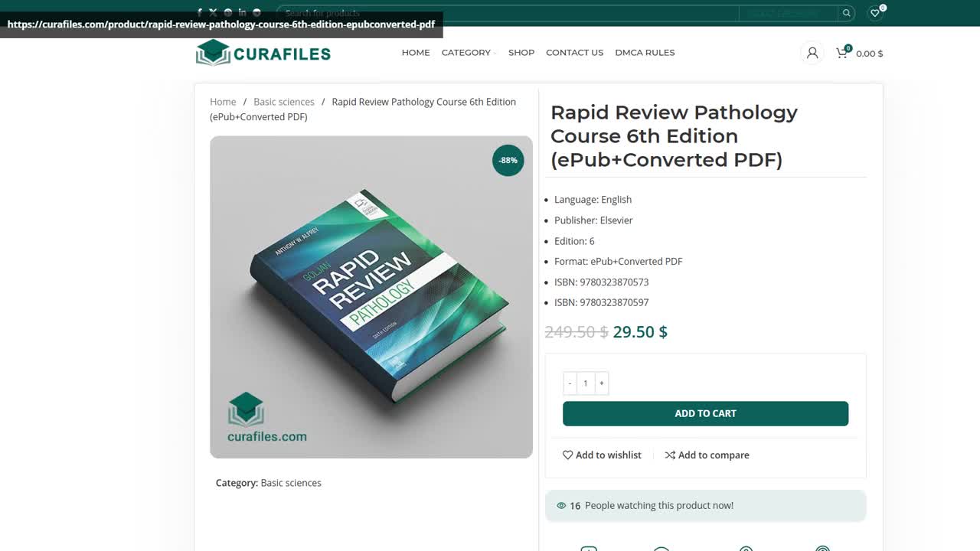
Task: Open the SHOP menu item
Action: tap(521, 52)
